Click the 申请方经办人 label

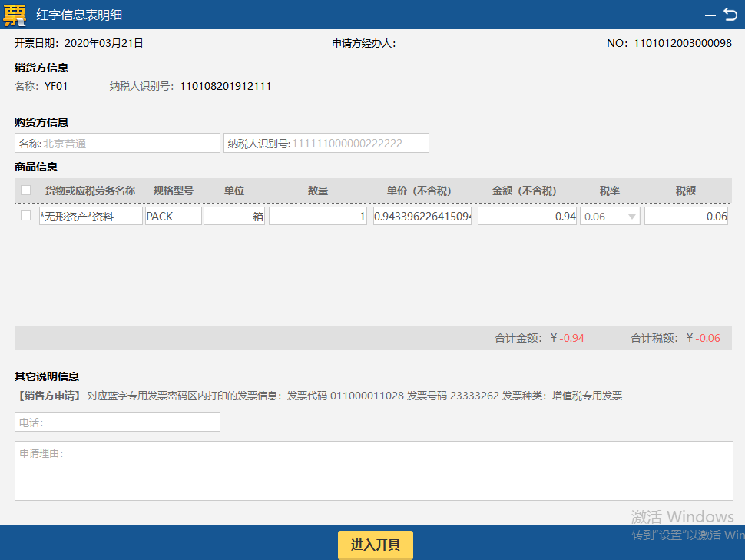pyautogui.click(x=363, y=43)
